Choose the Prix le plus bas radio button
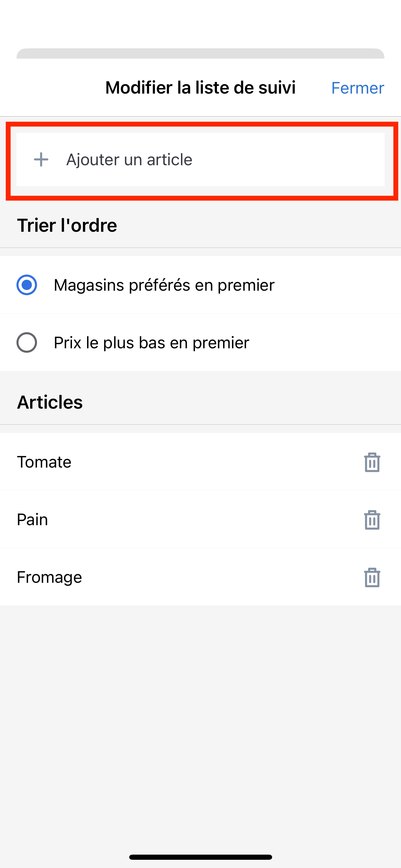 click(x=27, y=342)
